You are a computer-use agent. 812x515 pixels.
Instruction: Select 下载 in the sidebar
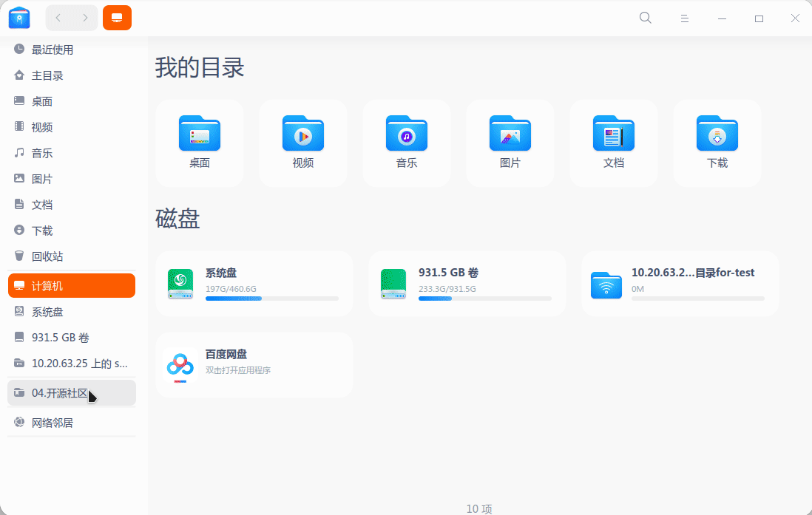(x=72, y=231)
